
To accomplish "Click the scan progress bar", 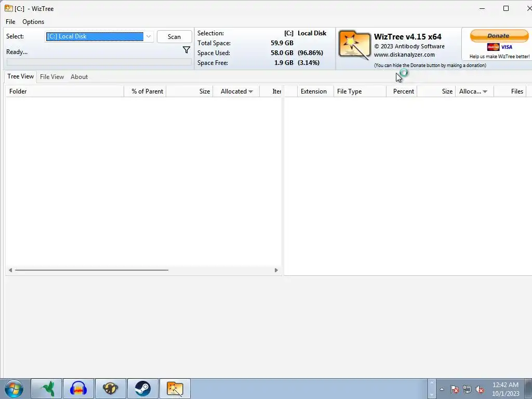I will (99, 62).
